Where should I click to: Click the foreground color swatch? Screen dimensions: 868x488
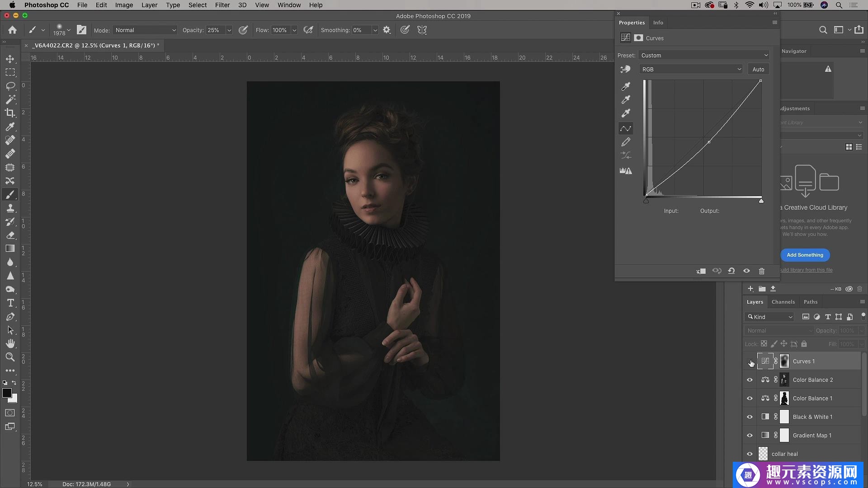7,393
